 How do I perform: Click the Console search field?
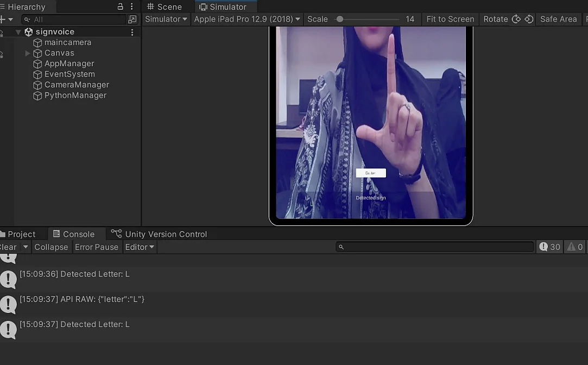435,247
